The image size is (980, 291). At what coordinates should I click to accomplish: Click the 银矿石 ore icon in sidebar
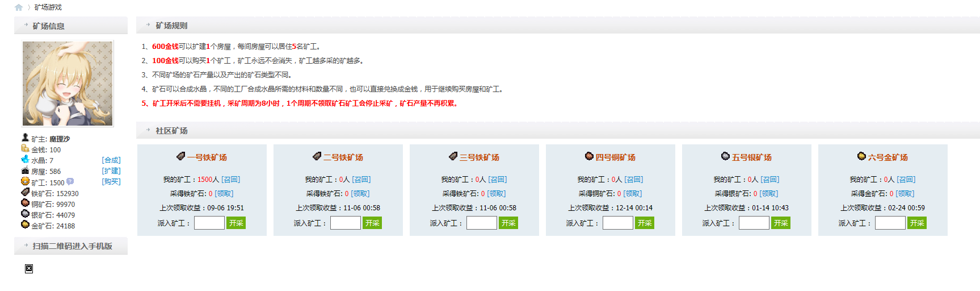pos(25,214)
